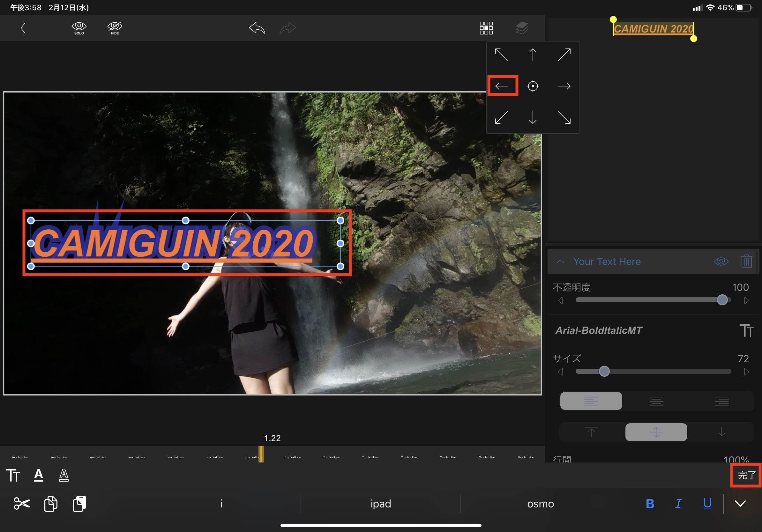This screenshot has width=762, height=532.
Task: Click the copy documents icon
Action: [x=50, y=504]
